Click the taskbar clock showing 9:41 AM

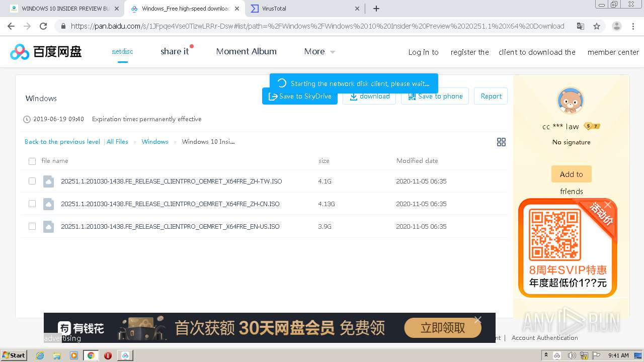pyautogui.click(x=618, y=355)
